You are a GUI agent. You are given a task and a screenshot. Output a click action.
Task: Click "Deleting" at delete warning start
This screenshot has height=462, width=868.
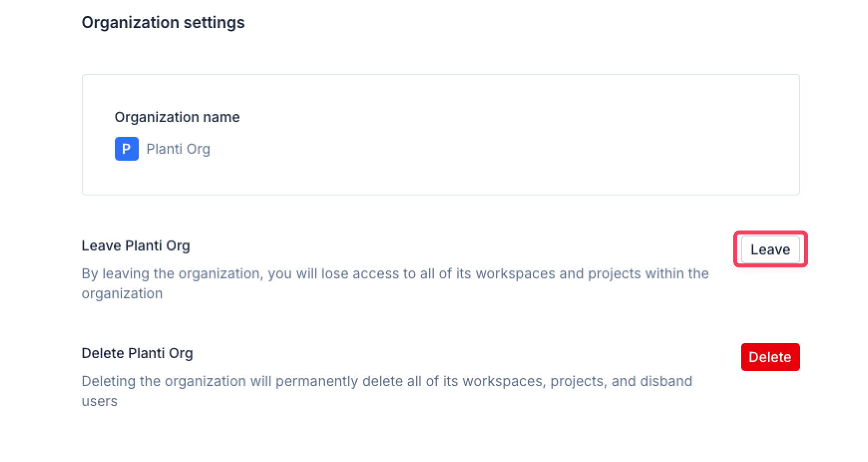(108, 381)
